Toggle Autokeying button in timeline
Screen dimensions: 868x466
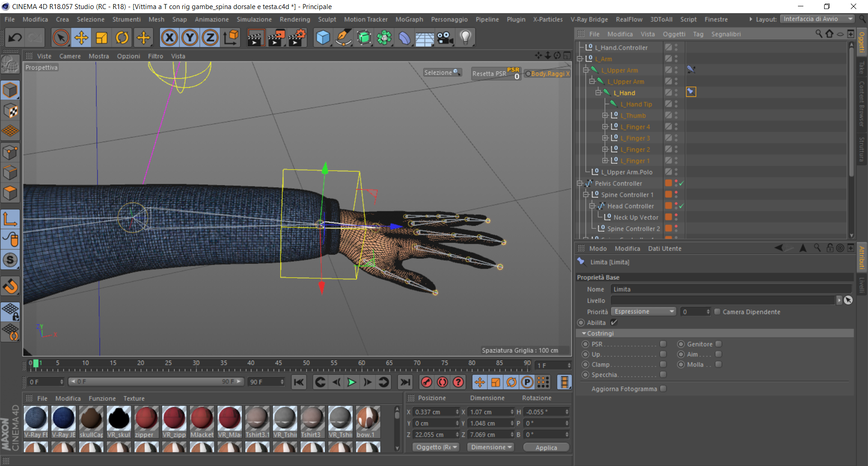coord(443,382)
